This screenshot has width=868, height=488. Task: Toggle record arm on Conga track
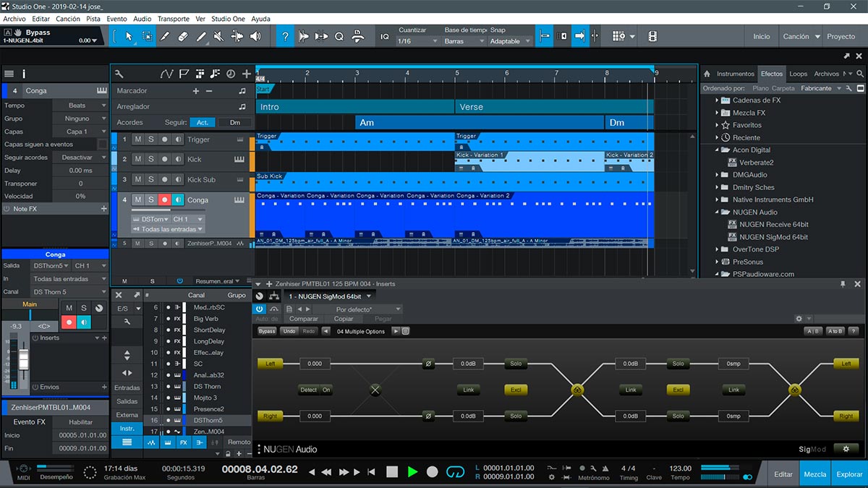[x=164, y=200]
